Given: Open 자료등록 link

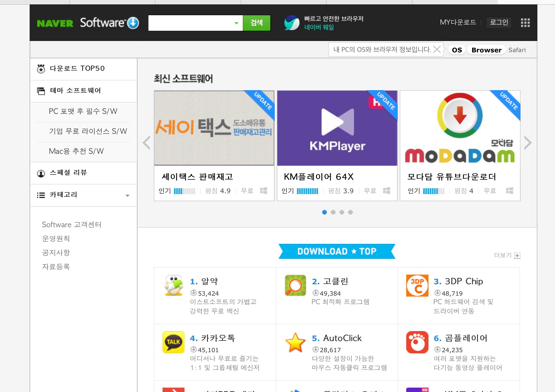Looking at the screenshot, I should [56, 267].
